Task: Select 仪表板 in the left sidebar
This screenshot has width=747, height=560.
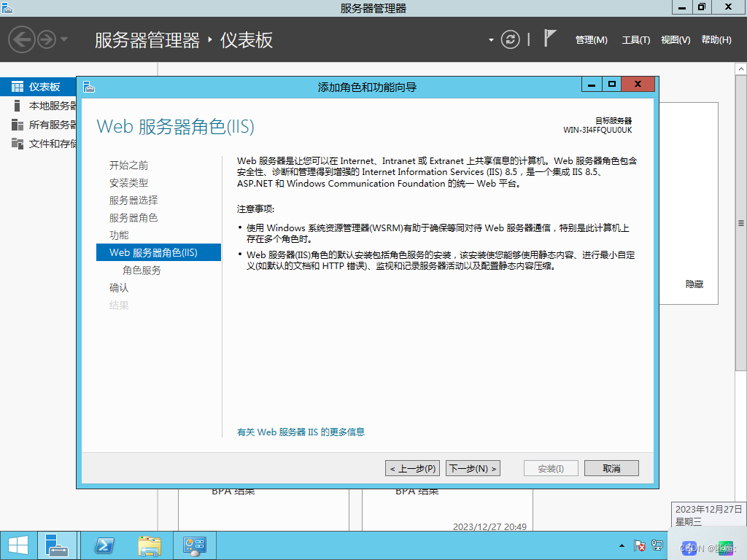Action: tap(38, 87)
